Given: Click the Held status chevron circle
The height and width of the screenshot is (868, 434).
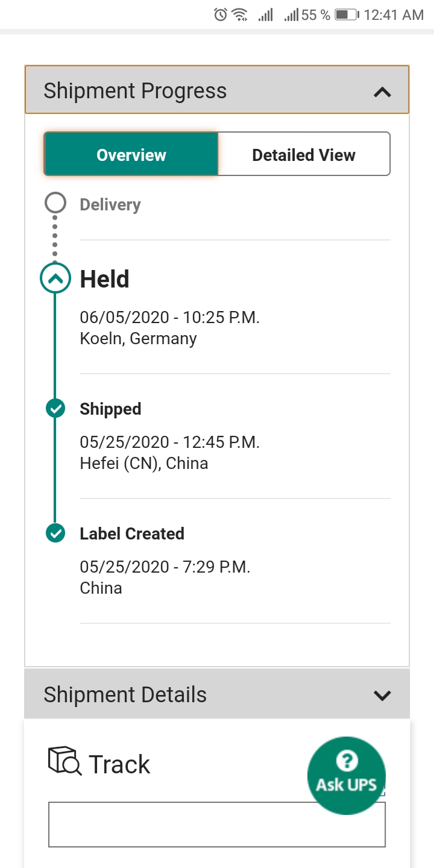Looking at the screenshot, I should click(x=55, y=278).
